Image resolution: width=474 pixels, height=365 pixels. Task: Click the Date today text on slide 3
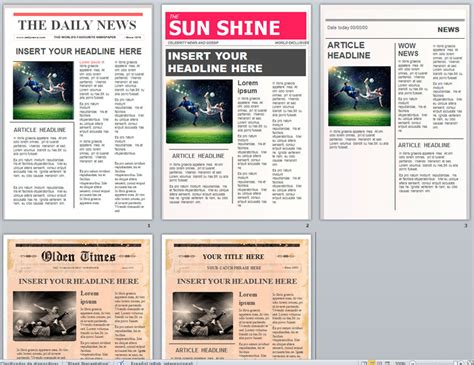coord(347,27)
